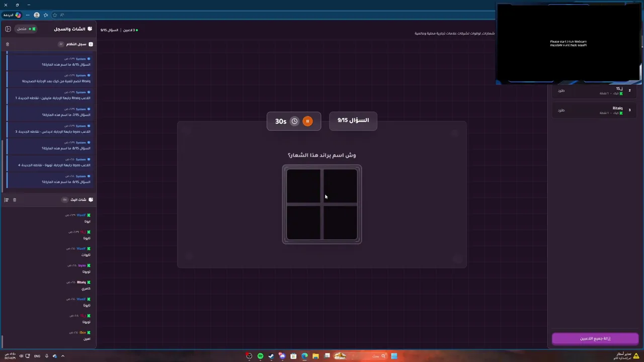This screenshot has height=362, width=644.
Task: Click the hidden logo image tile
Action: click(x=322, y=205)
